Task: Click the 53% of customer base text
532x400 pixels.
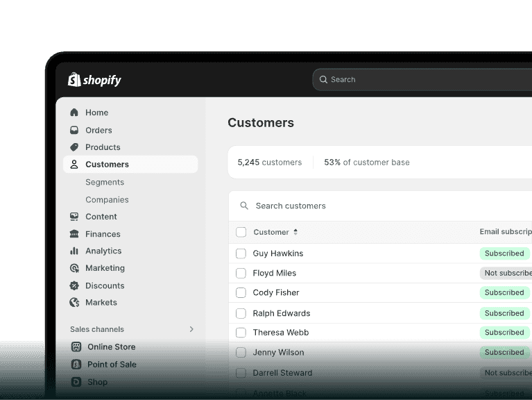Action: pos(367,162)
